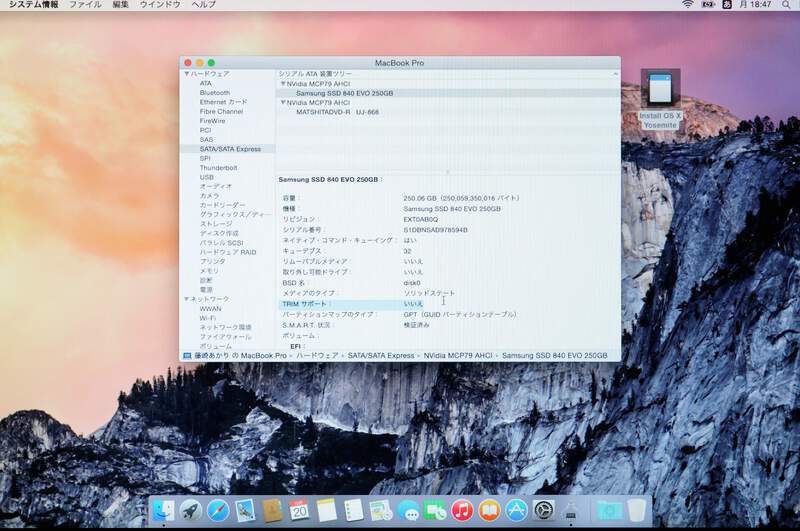Click the S.M.A.R.T. 状況 row label

(x=306, y=325)
